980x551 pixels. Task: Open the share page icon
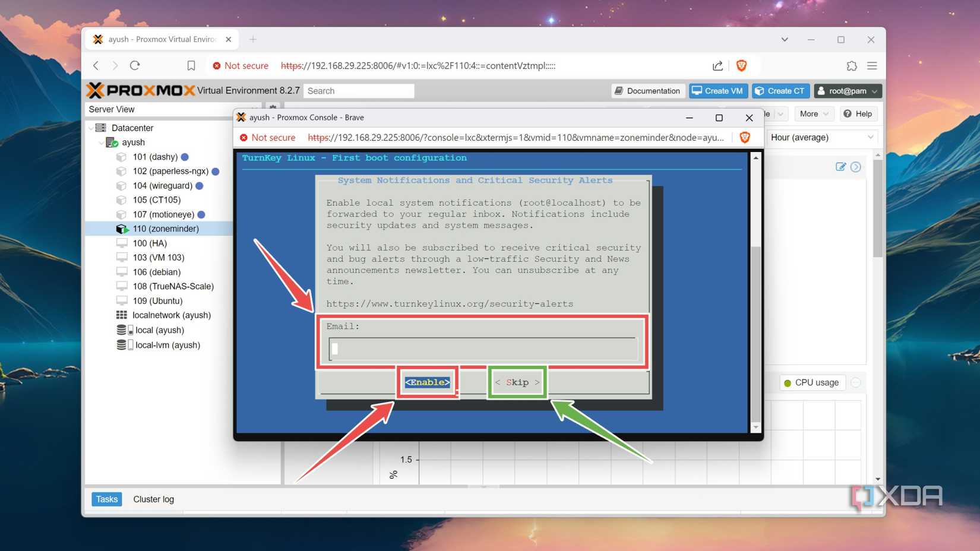[717, 65]
